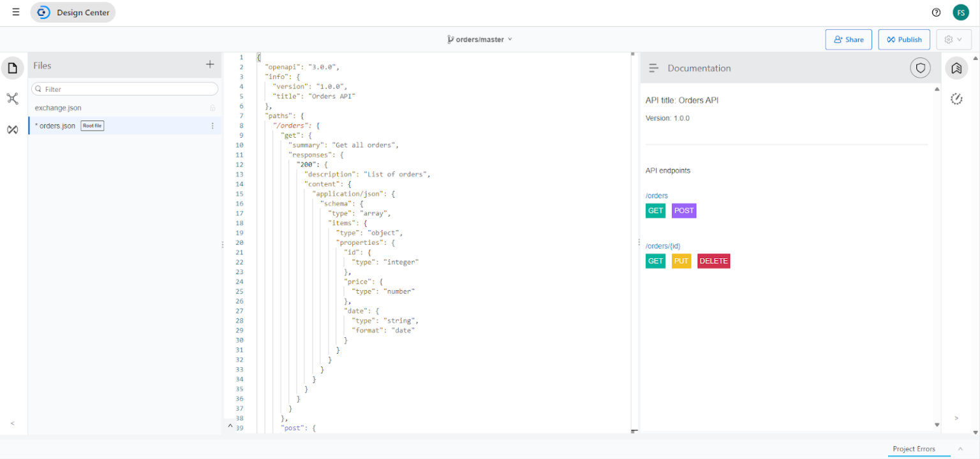
Task: Click the help question mark icon in the header
Action: (x=935, y=12)
